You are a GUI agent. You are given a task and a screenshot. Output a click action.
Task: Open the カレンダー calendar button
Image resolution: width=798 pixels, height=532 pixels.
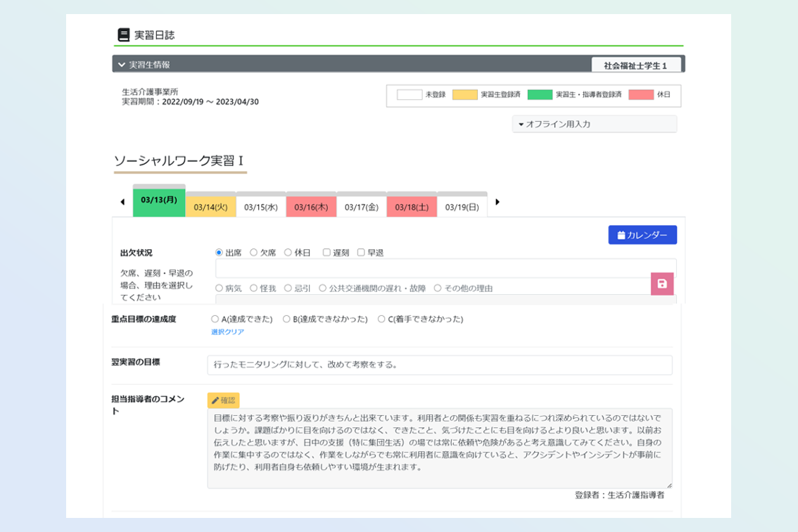point(642,235)
